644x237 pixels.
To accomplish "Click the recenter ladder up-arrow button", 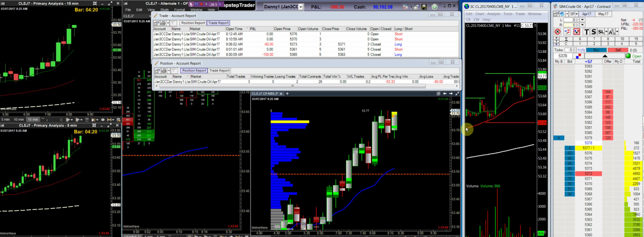I will coord(605,56).
